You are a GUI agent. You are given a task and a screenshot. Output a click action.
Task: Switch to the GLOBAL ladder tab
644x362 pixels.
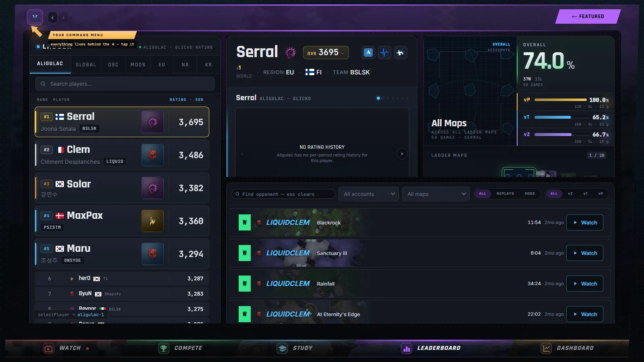(x=86, y=65)
